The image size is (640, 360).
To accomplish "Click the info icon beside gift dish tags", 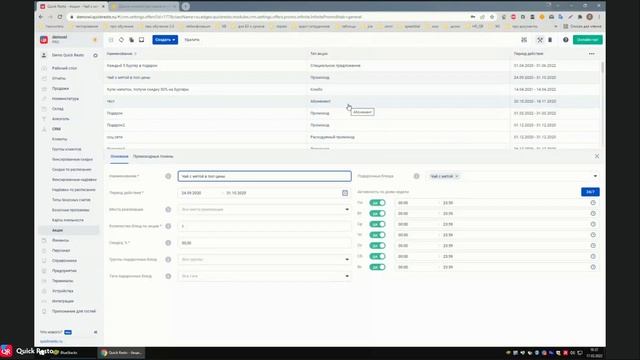I will pos(168,276).
